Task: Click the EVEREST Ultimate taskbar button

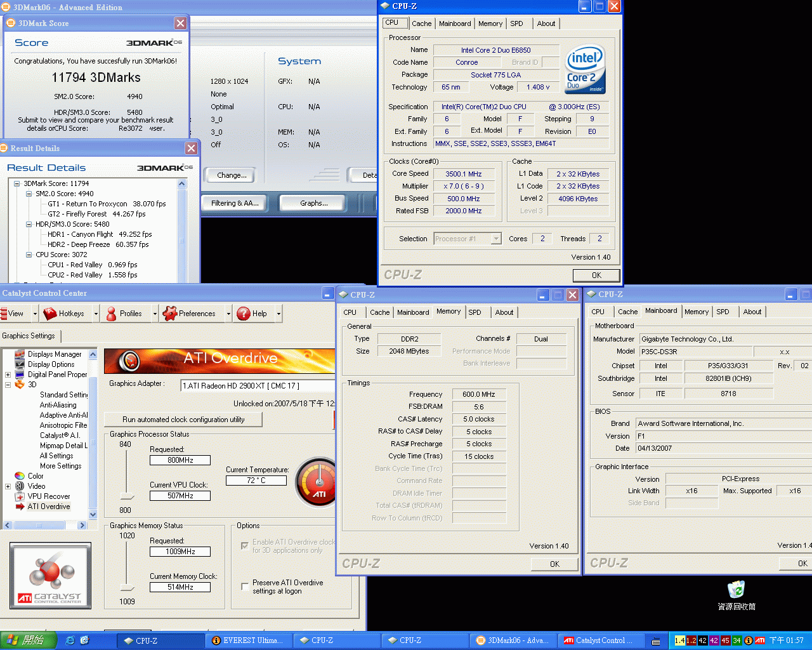Action: tap(249, 640)
